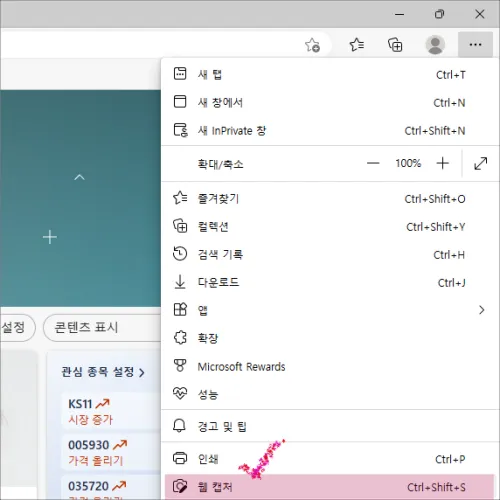Open 즐겨찾기 from the menu

tap(330, 198)
